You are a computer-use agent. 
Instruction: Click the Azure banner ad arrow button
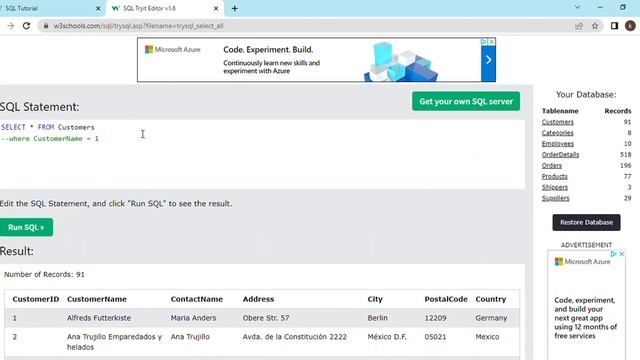pyautogui.click(x=488, y=60)
